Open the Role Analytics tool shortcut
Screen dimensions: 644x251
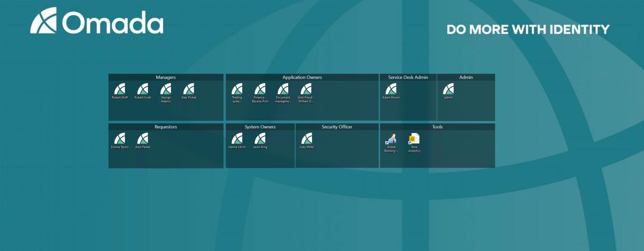pos(414,143)
